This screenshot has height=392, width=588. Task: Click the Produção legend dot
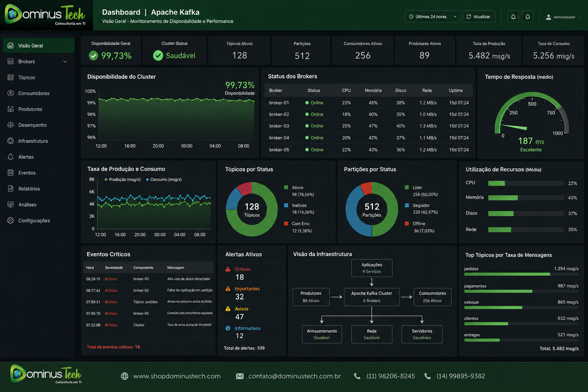(106, 180)
